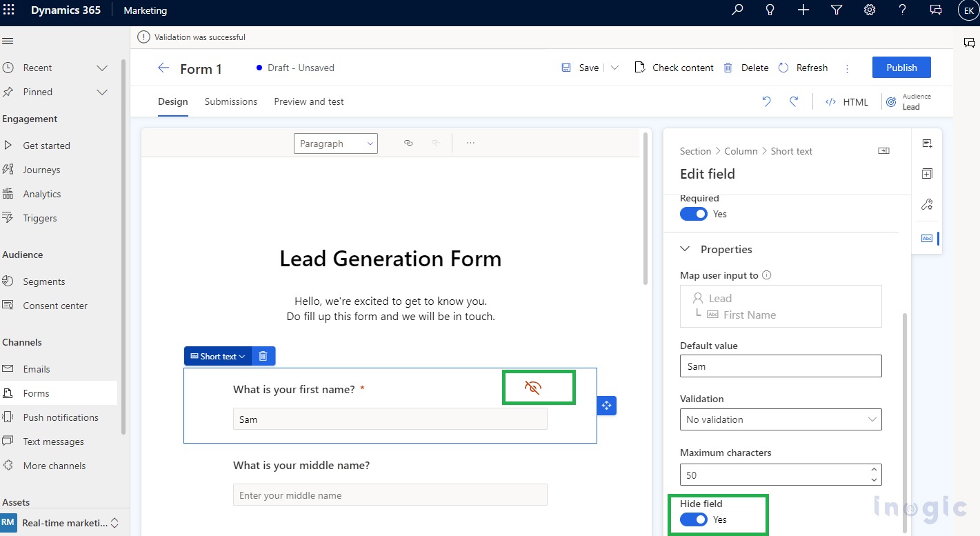Open the settings gear icon

tap(870, 10)
